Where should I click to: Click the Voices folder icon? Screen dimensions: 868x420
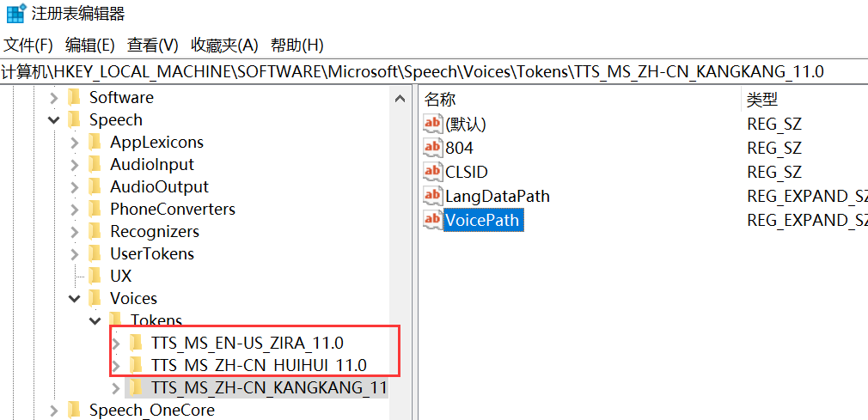pyautogui.click(x=95, y=298)
